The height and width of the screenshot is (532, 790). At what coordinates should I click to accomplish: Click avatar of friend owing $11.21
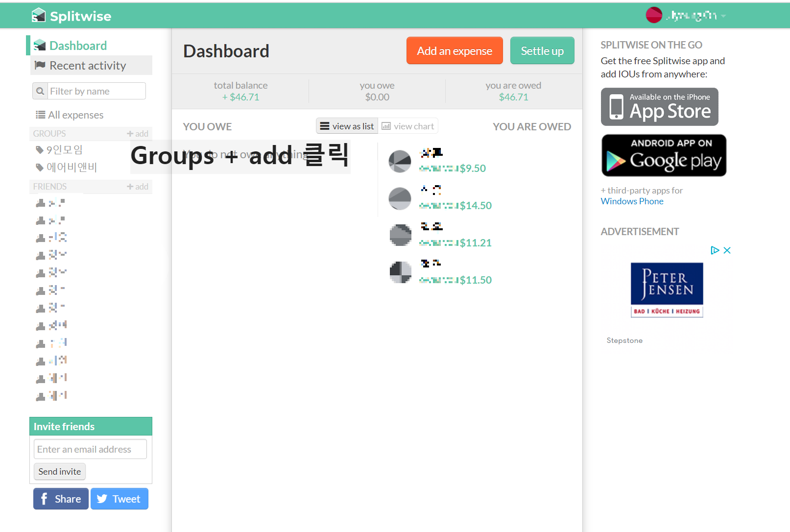point(400,236)
